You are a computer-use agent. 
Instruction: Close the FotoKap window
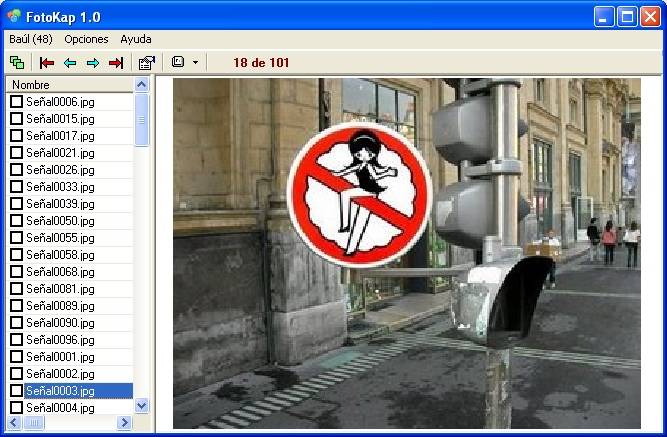coord(650,17)
